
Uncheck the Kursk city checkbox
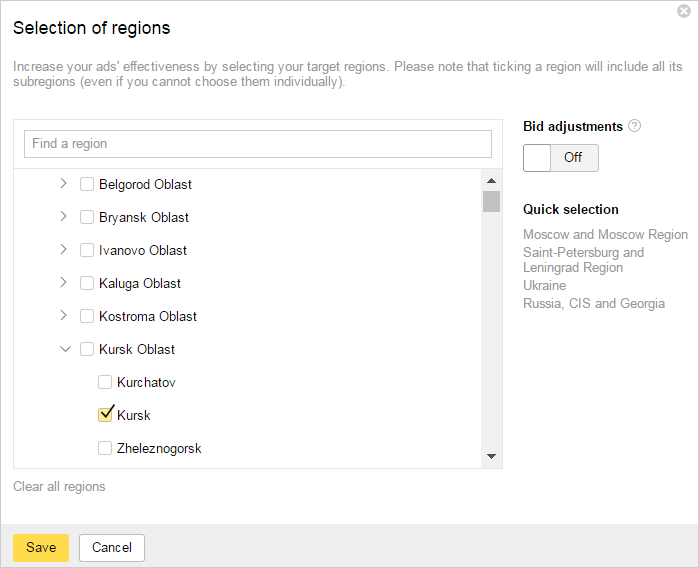[x=105, y=415]
